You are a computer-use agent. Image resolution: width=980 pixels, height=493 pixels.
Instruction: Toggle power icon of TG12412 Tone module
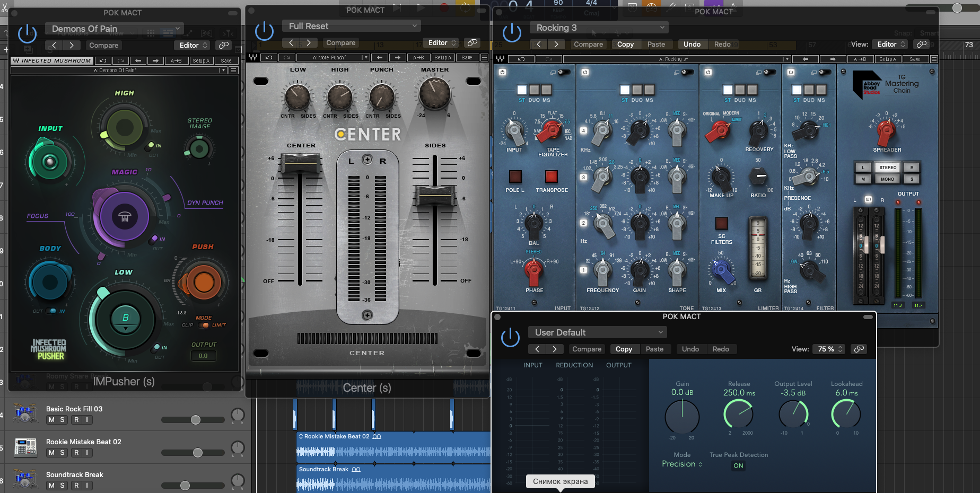[585, 72]
